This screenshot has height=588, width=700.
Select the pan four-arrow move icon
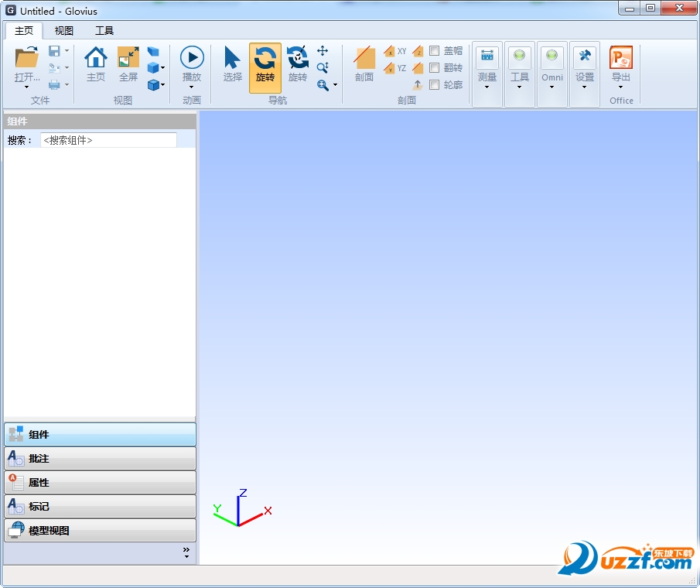point(323,51)
